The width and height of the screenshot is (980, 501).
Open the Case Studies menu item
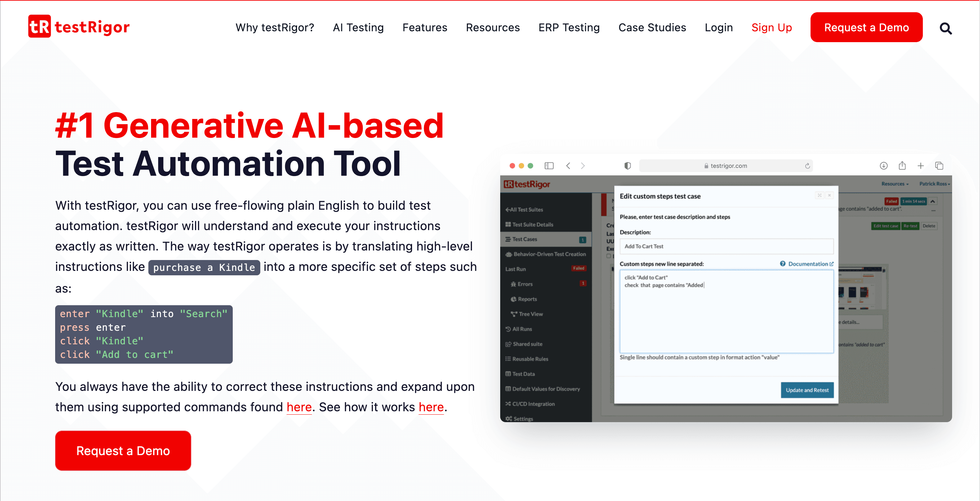(x=652, y=28)
